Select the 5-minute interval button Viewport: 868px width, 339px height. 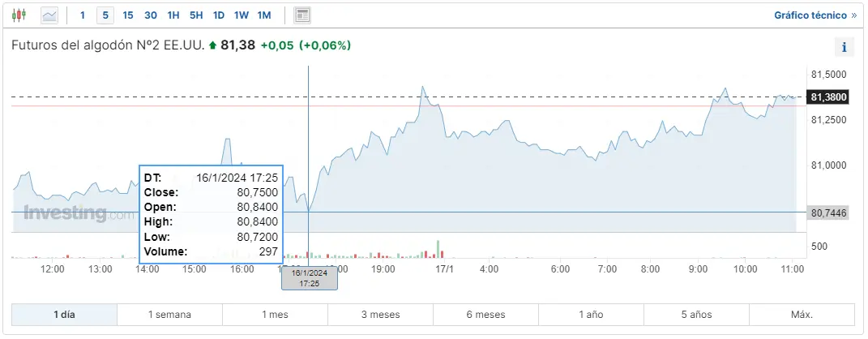click(105, 15)
